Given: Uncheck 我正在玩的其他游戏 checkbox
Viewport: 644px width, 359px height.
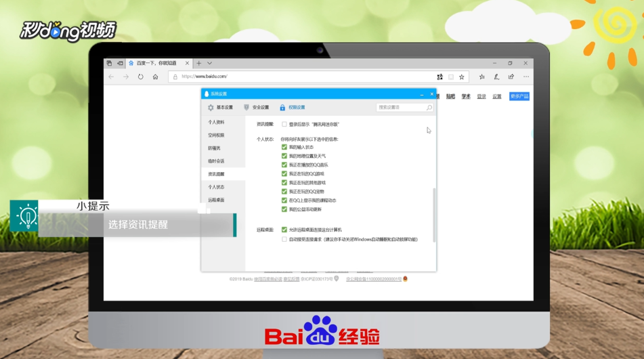Looking at the screenshot, I should point(284,183).
